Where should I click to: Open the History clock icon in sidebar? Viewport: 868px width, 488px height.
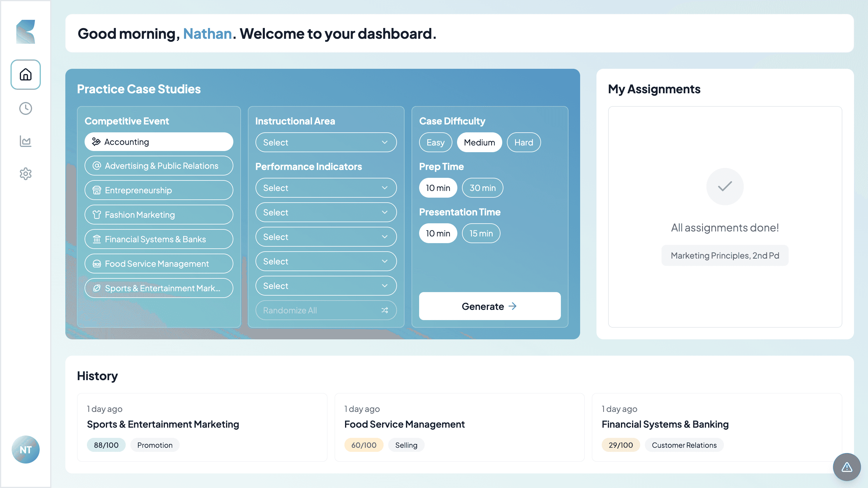(x=25, y=108)
